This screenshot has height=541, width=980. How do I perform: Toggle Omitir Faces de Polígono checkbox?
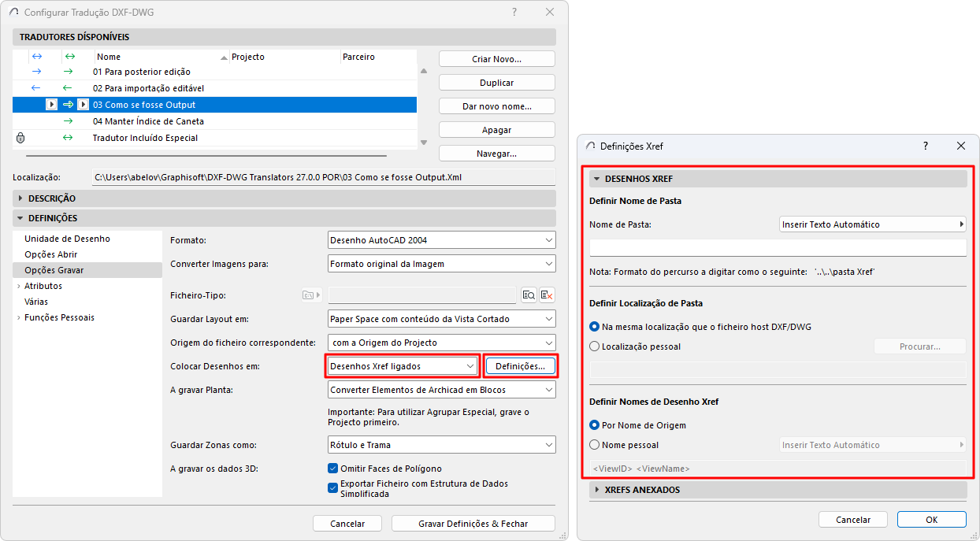(x=332, y=469)
